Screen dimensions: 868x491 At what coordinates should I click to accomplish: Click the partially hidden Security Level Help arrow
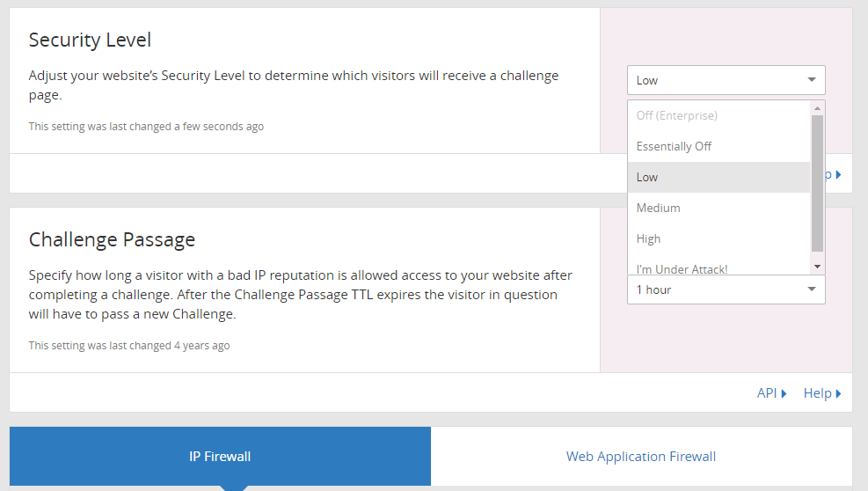[x=838, y=175]
